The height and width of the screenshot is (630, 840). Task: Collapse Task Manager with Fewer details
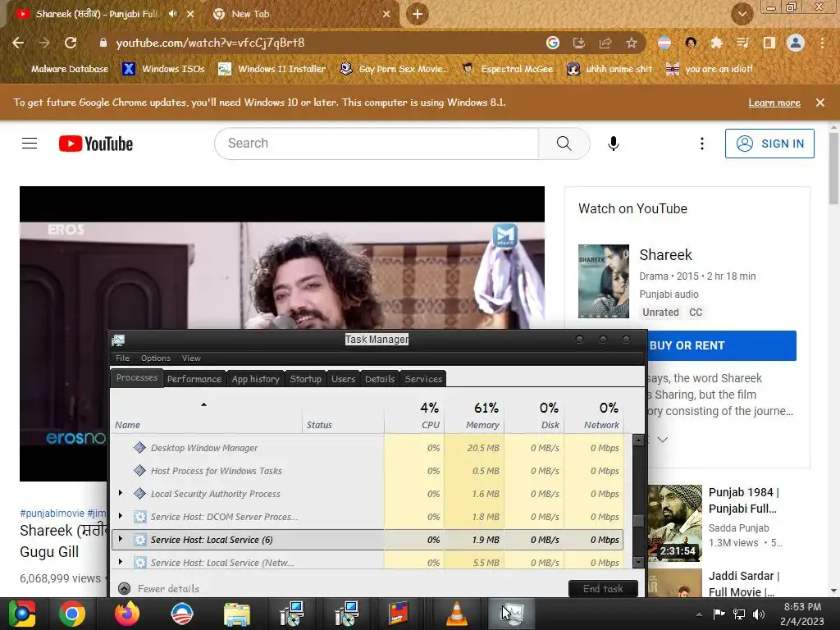(158, 589)
